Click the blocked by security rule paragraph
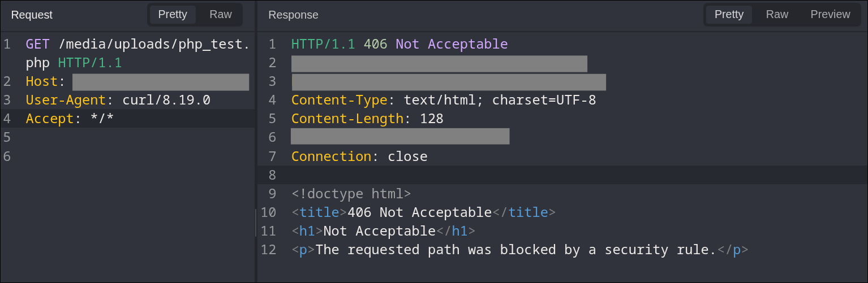 (x=520, y=250)
